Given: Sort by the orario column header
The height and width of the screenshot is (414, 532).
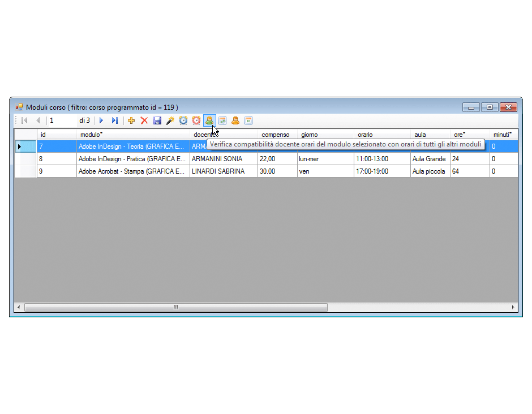Looking at the screenshot, I should [x=382, y=135].
